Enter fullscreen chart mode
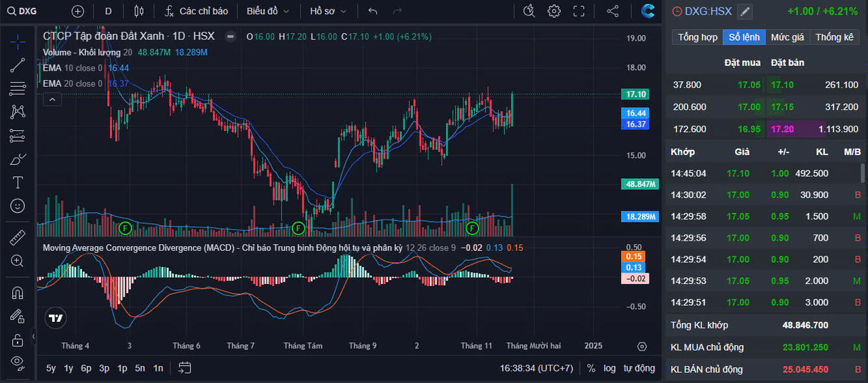The image size is (868, 383). pyautogui.click(x=578, y=12)
